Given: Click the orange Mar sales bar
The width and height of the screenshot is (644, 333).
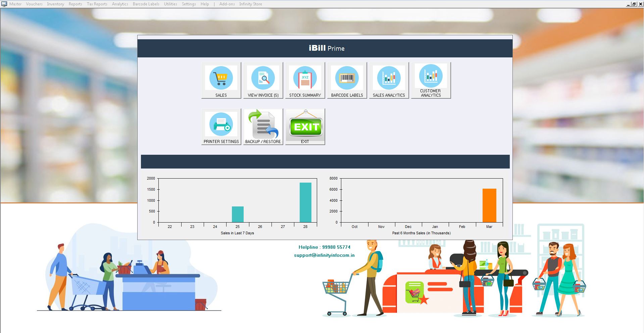Looking at the screenshot, I should coord(489,205).
